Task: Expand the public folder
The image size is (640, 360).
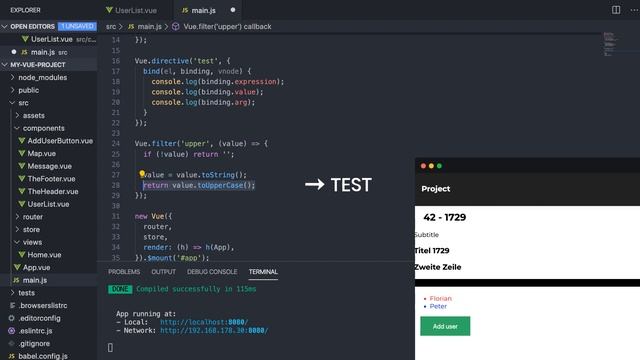Action: [x=13, y=90]
